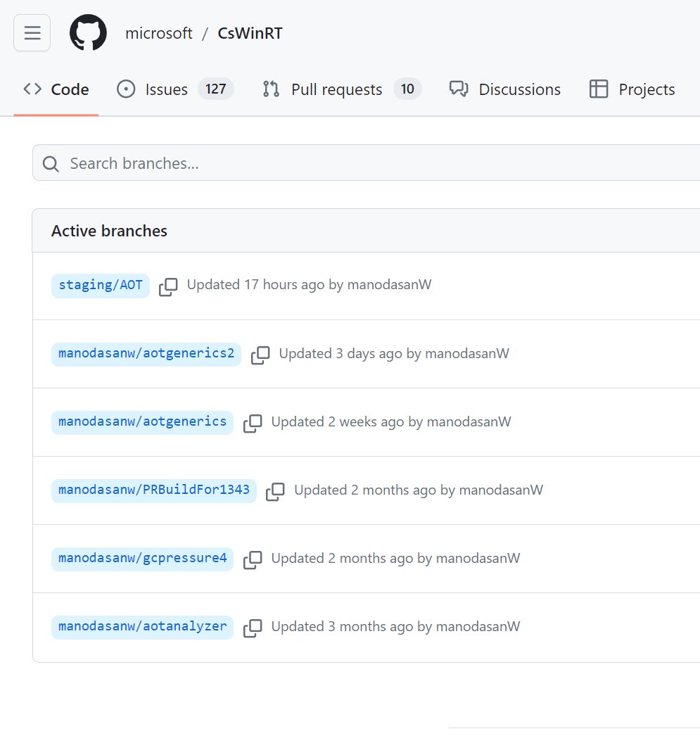Copy manodasanw/PRBuildFor1343 branch name

coord(275,491)
